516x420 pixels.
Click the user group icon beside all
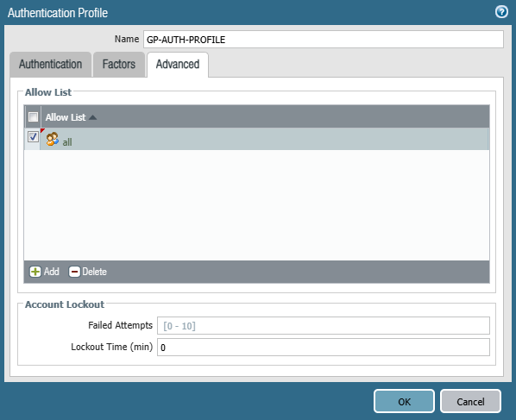(x=53, y=139)
